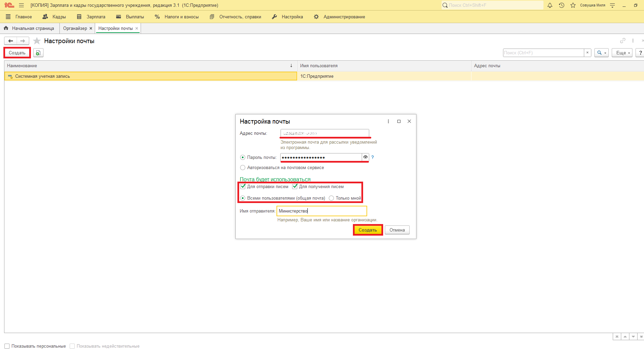Switch to Органайзер tab
Screen dimensions: 644x349
[x=75, y=29]
